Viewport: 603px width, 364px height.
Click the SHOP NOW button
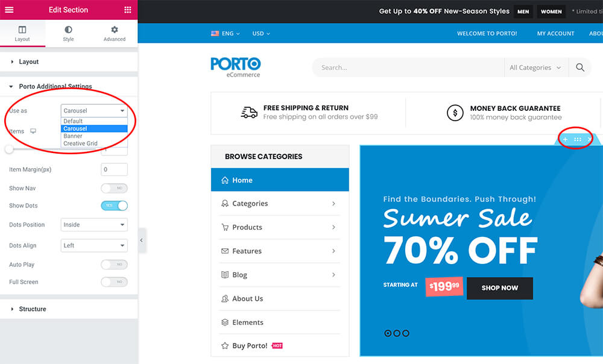[x=499, y=288]
